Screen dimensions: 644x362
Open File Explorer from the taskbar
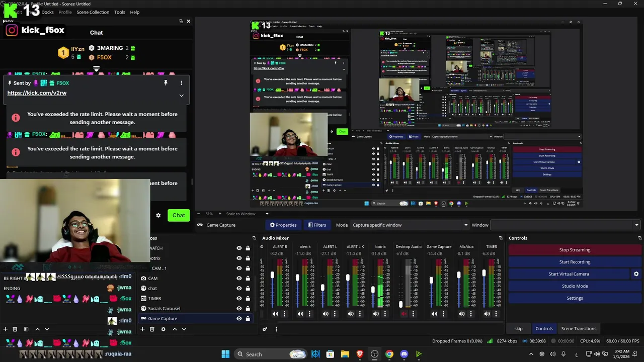[345, 354]
